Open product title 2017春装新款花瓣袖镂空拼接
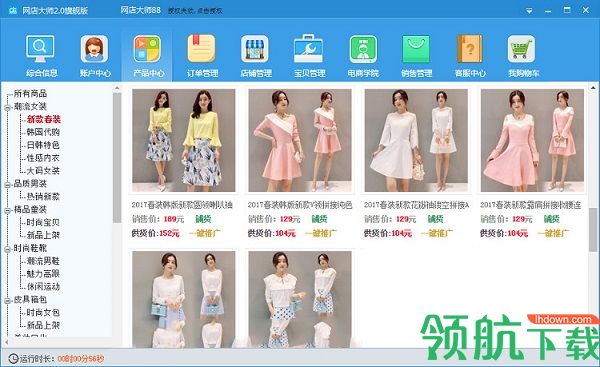600x367 pixels. pyautogui.click(x=416, y=205)
